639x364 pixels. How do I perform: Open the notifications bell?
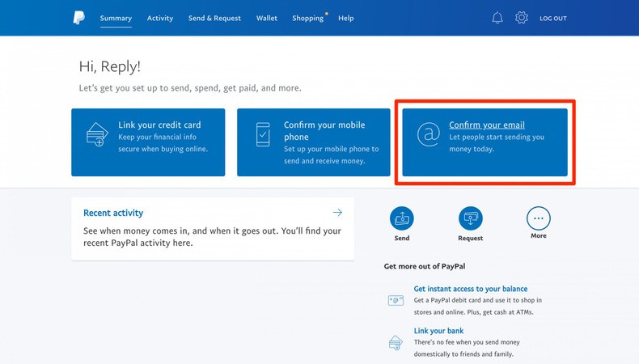tap(497, 18)
